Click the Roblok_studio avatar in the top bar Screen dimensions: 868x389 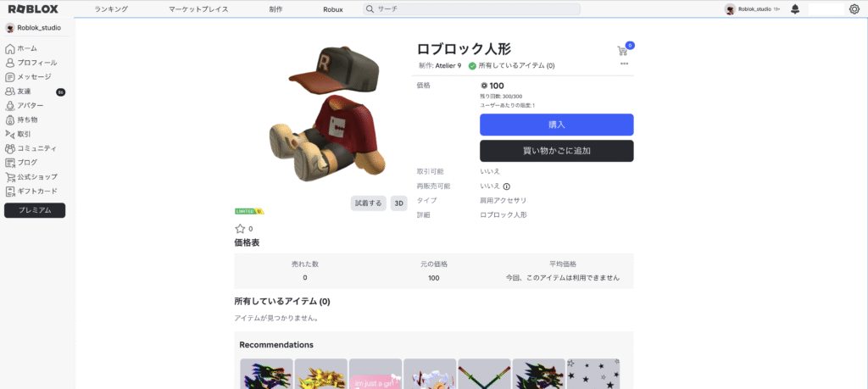tap(731, 9)
